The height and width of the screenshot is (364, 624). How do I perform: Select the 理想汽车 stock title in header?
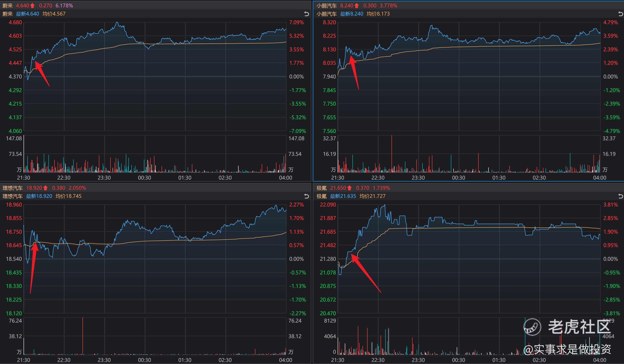point(12,188)
